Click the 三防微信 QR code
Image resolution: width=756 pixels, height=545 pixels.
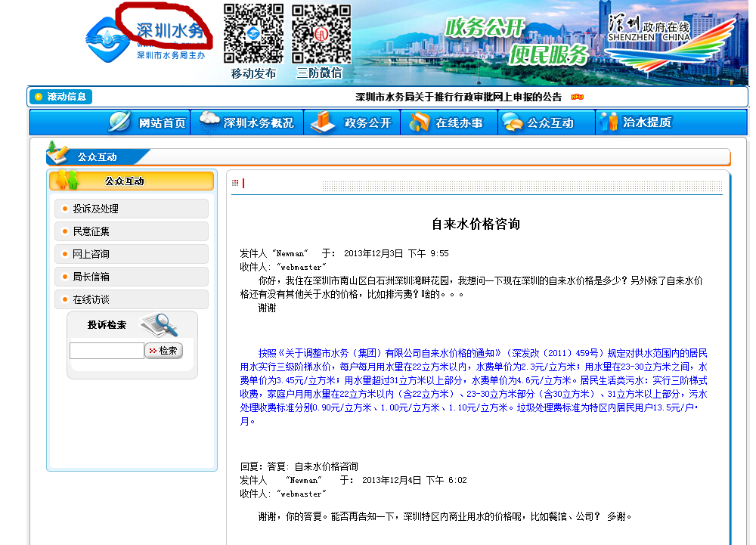tap(321, 35)
